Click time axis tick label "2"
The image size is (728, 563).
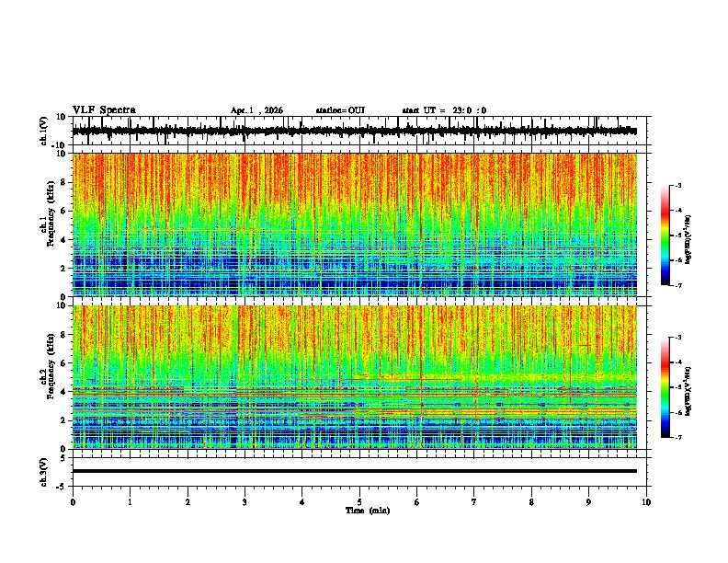[188, 502]
